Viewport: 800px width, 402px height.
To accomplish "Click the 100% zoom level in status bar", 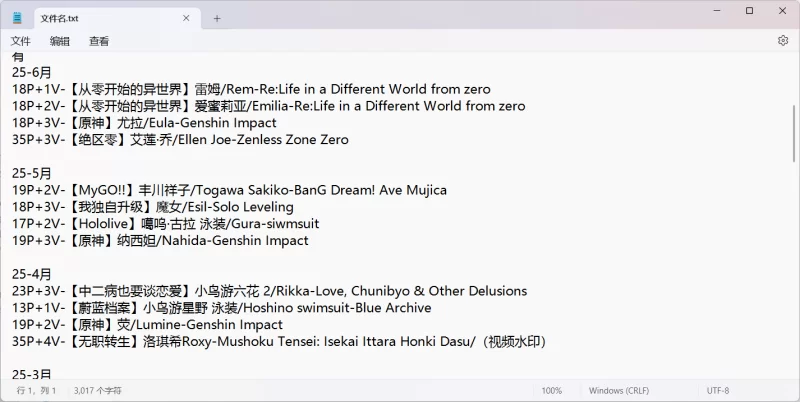I will 551,390.
